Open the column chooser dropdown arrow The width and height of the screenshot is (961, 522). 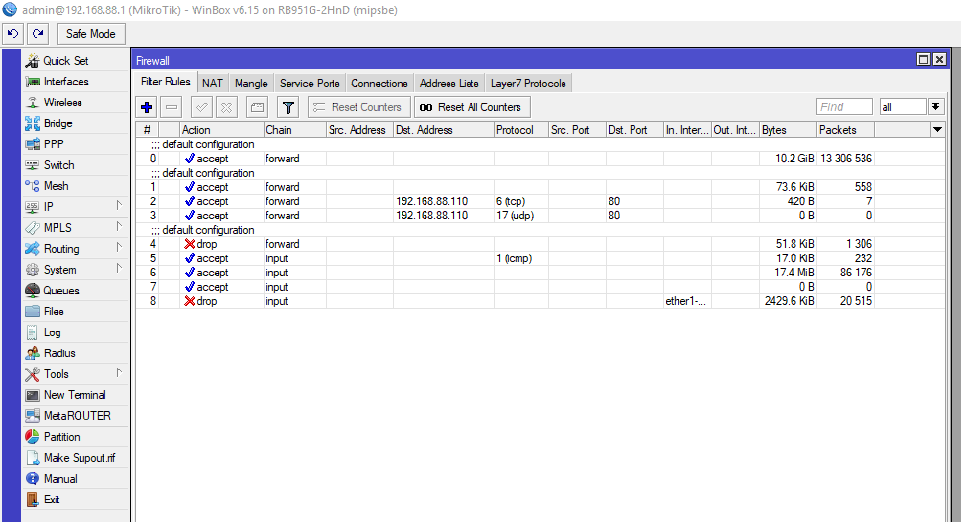[x=937, y=130]
